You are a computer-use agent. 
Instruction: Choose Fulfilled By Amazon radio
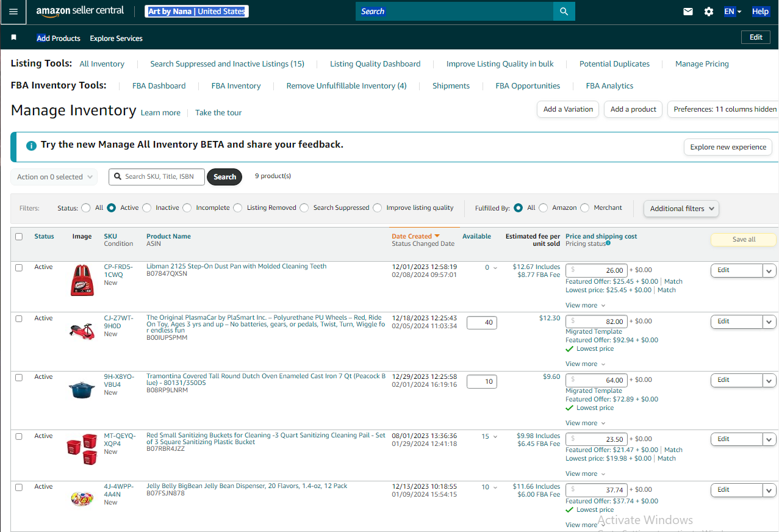coord(543,207)
